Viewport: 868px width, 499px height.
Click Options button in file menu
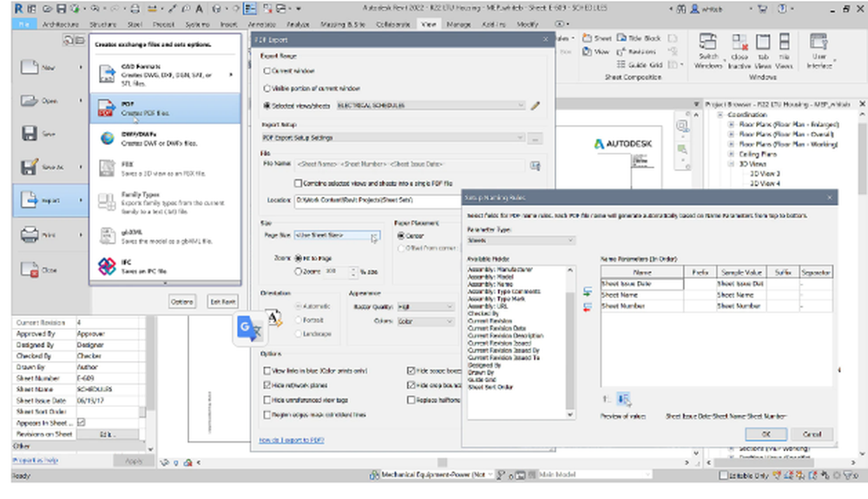182,301
